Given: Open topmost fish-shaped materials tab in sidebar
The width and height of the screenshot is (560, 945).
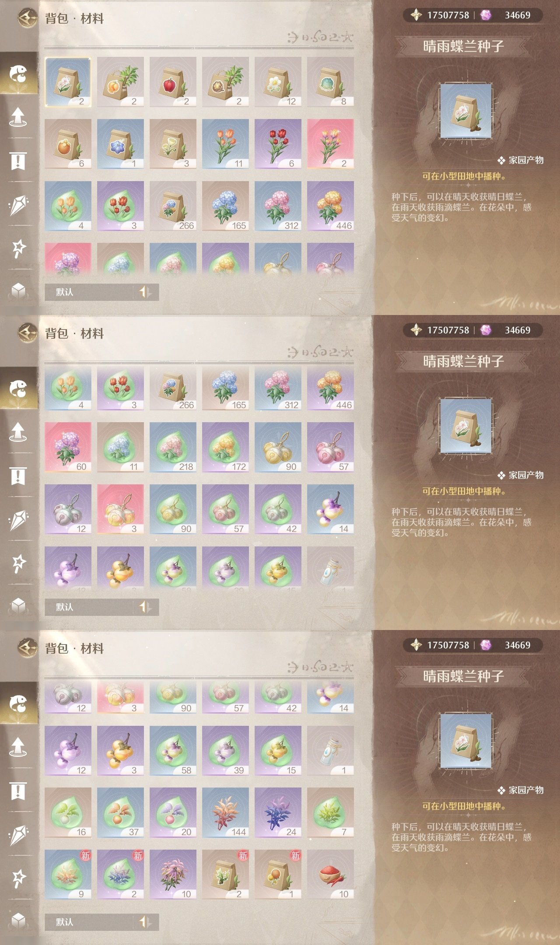Looking at the screenshot, I should pos(18,73).
